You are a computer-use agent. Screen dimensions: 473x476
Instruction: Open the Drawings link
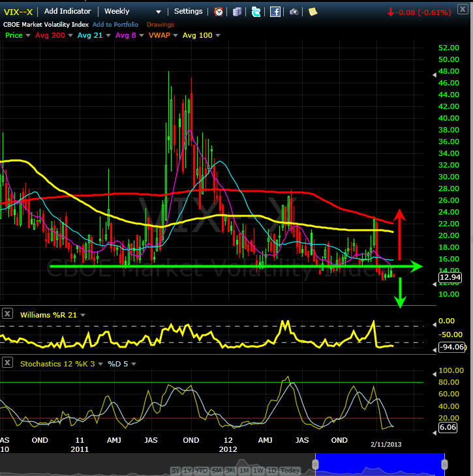click(160, 25)
